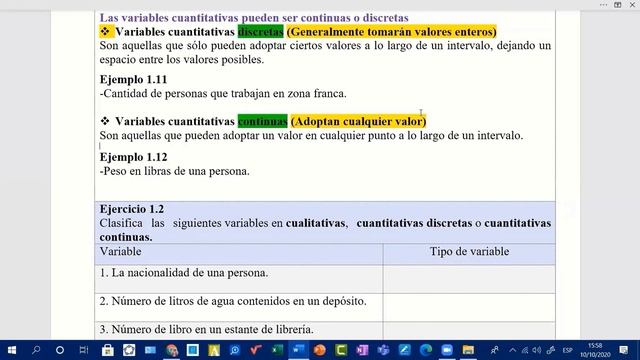
Task: Click green highlighted word 'discretas'
Action: pos(260,31)
